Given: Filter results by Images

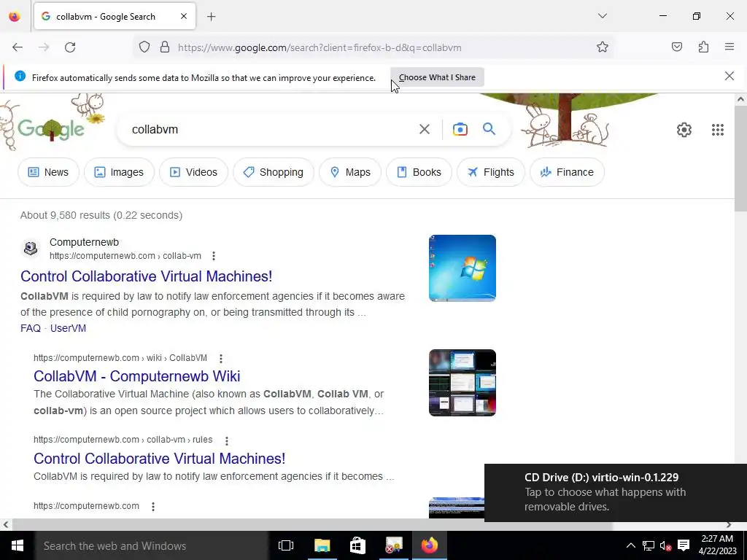Looking at the screenshot, I should pos(119,172).
